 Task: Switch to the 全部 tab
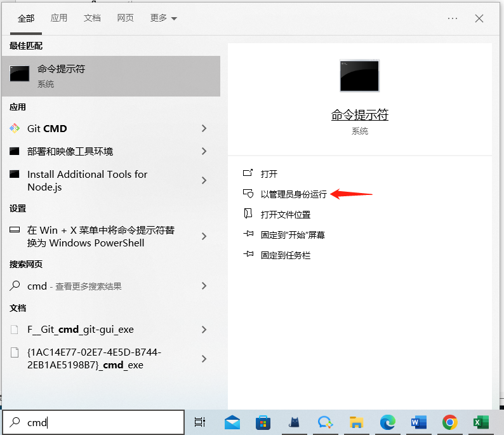point(26,18)
